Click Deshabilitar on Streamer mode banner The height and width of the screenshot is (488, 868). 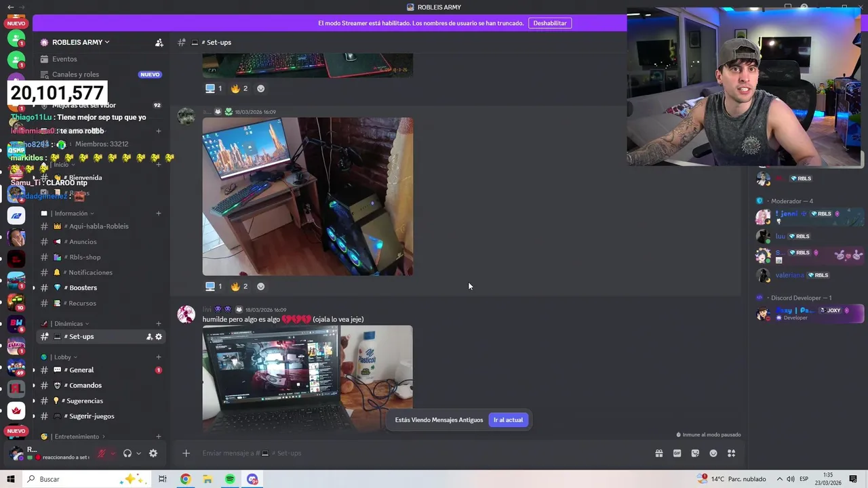(x=550, y=23)
